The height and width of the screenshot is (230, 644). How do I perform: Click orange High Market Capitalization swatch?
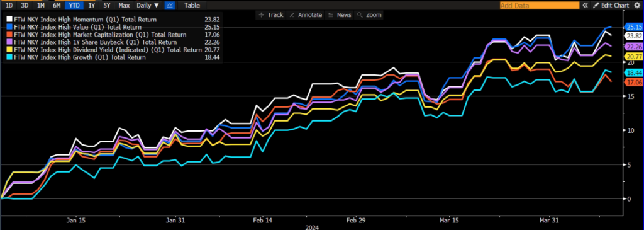pos(10,35)
